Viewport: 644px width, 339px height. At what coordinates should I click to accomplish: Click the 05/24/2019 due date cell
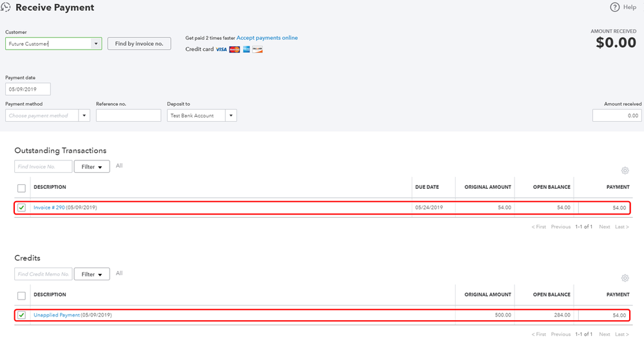click(429, 208)
